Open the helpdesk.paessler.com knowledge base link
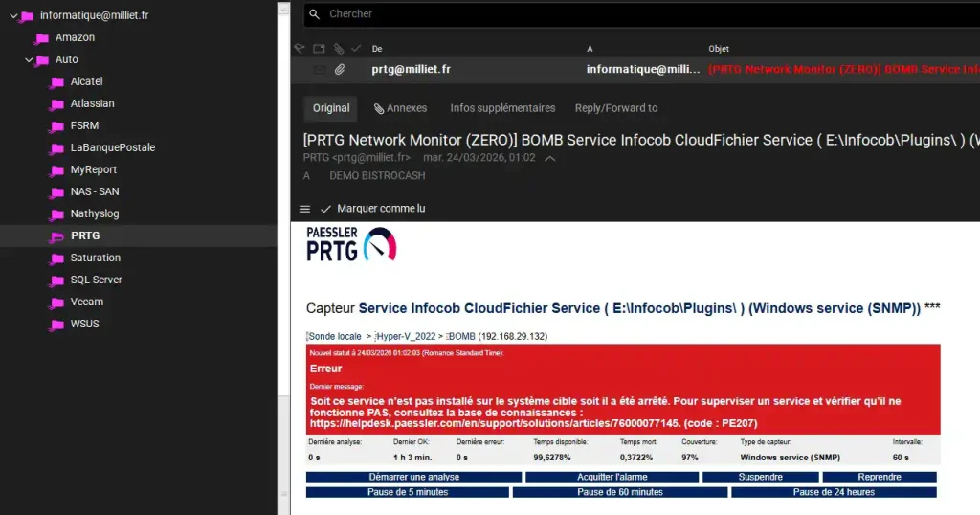 click(495, 423)
